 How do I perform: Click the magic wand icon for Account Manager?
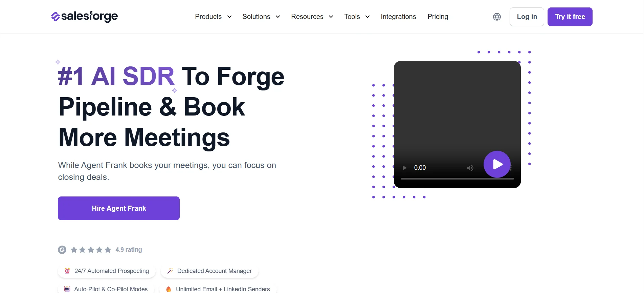pyautogui.click(x=170, y=271)
